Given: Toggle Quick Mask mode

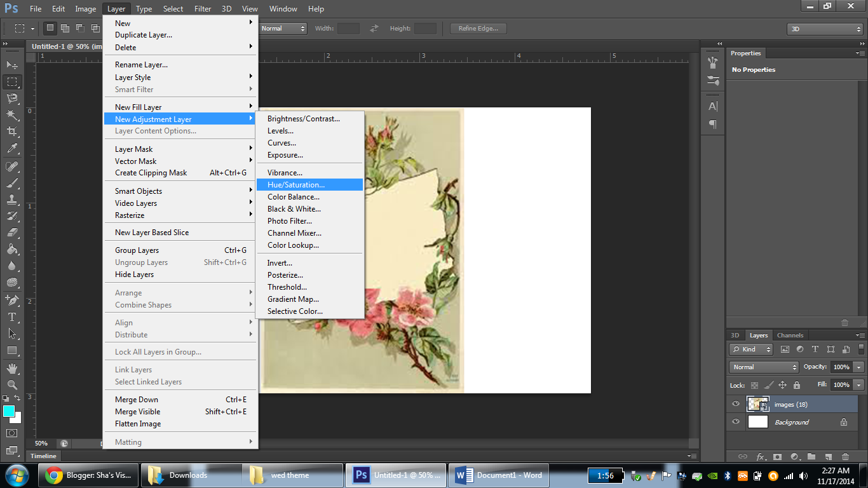Looking at the screenshot, I should 12,433.
